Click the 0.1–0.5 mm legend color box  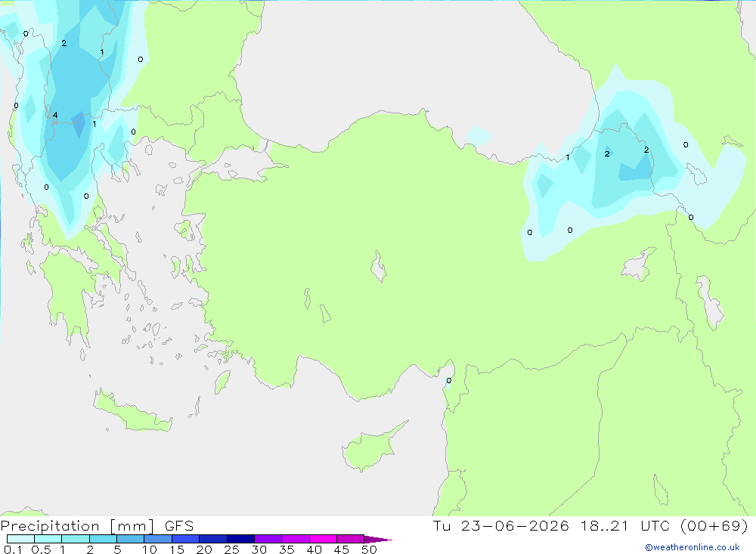click(x=20, y=539)
